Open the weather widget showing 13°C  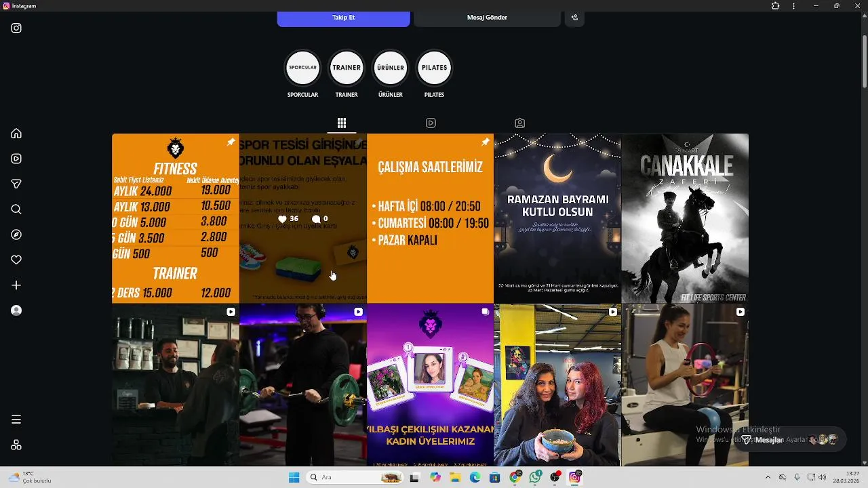29,477
